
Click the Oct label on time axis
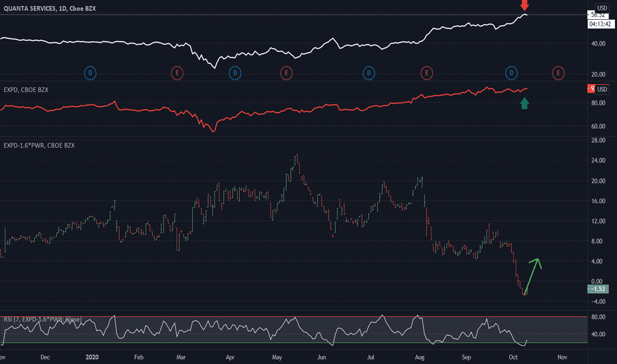pyautogui.click(x=513, y=357)
